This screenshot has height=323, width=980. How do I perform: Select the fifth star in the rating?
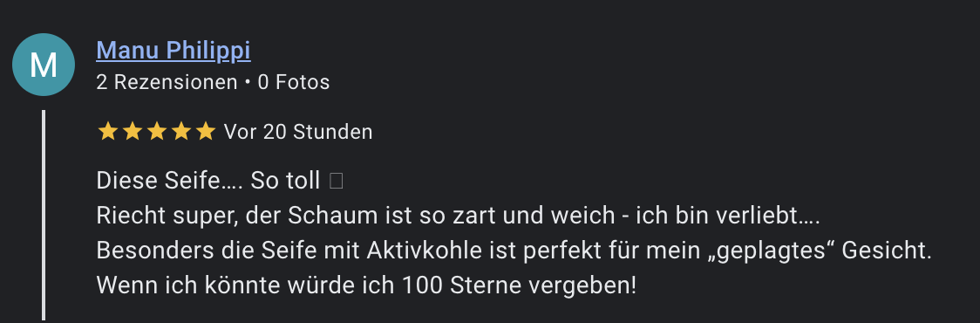pyautogui.click(x=205, y=132)
